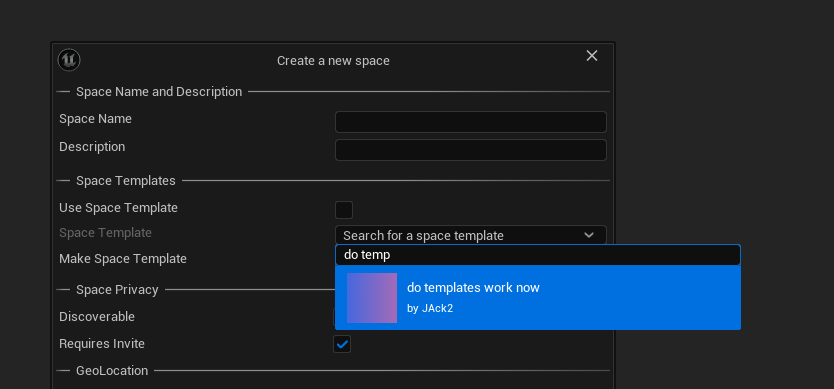Collapse the Space Templates section header
834x389 pixels.
click(126, 180)
